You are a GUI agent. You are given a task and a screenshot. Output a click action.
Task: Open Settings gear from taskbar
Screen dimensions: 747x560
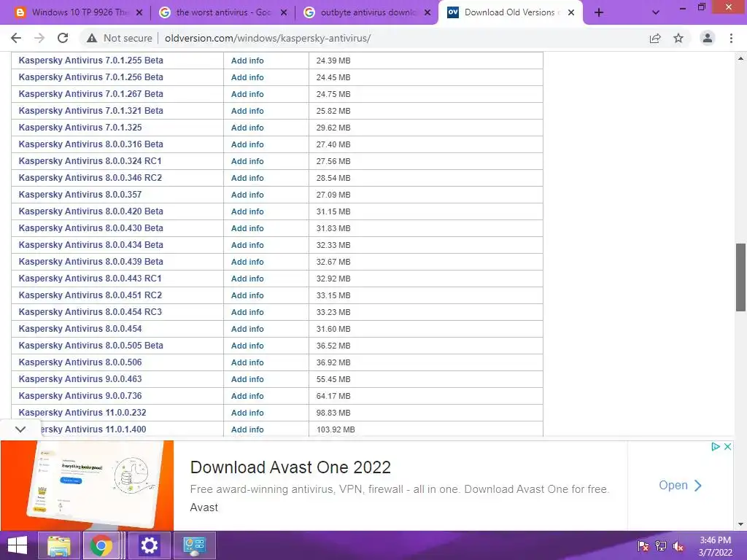click(x=149, y=545)
